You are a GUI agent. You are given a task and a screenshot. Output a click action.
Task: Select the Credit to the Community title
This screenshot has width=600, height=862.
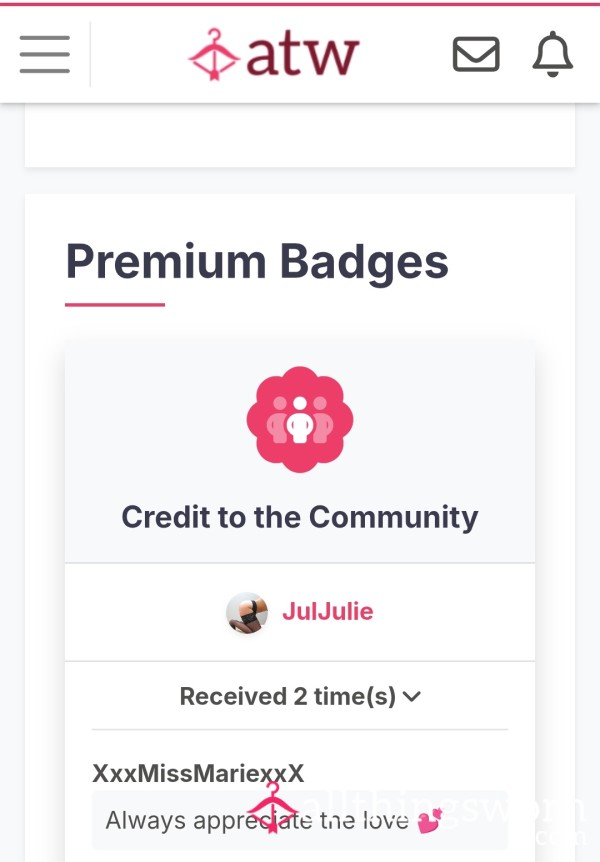[300, 517]
